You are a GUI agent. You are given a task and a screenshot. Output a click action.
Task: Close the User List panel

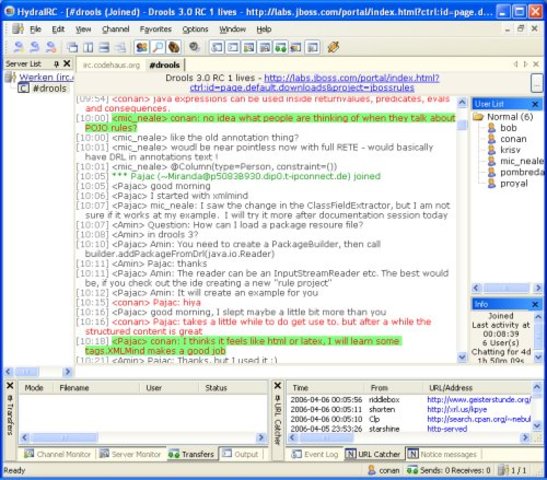click(535, 104)
